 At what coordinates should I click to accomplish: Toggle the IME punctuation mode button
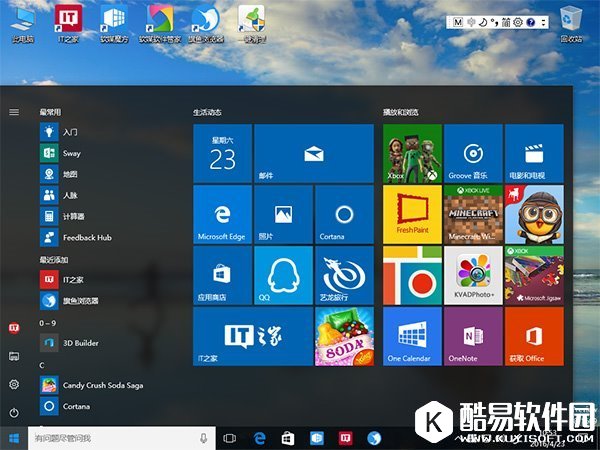(x=494, y=22)
